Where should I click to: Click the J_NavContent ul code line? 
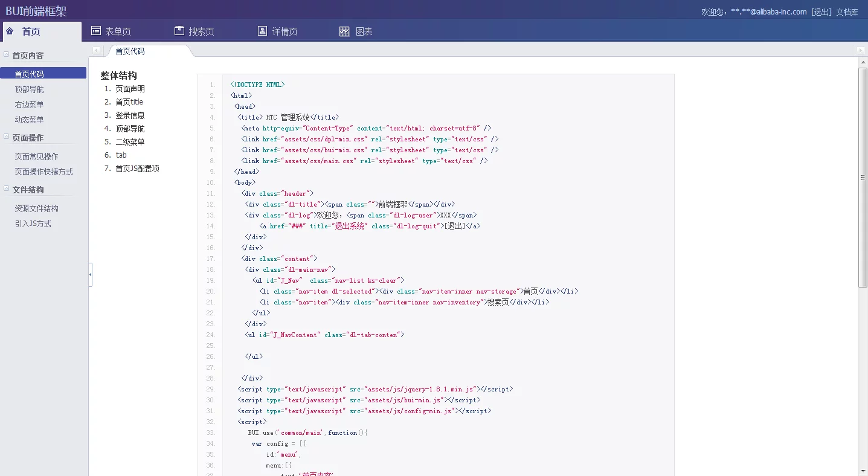tap(324, 335)
